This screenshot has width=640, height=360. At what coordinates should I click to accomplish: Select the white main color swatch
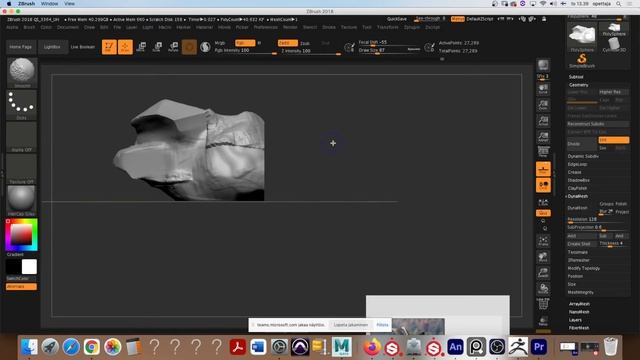coord(29,267)
